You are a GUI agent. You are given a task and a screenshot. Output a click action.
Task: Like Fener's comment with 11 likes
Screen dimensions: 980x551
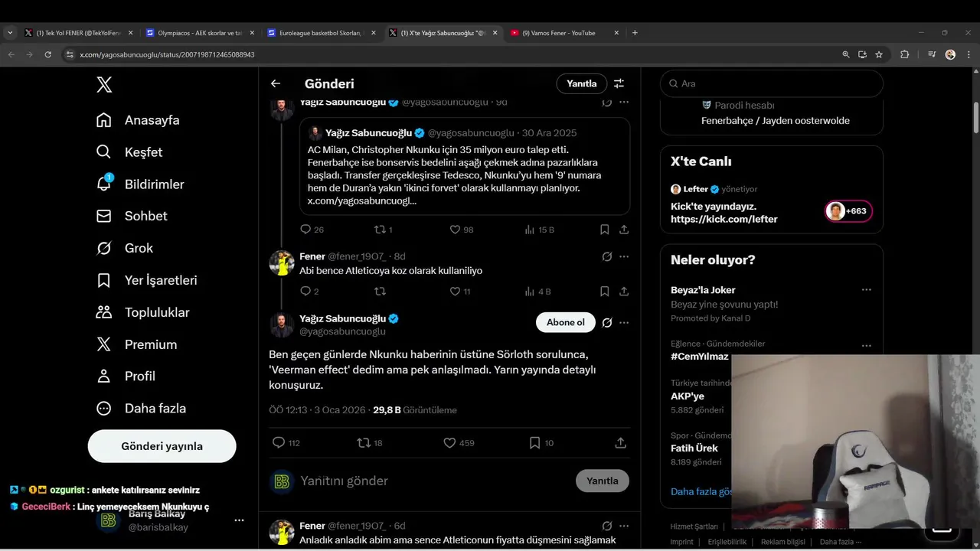click(x=459, y=292)
